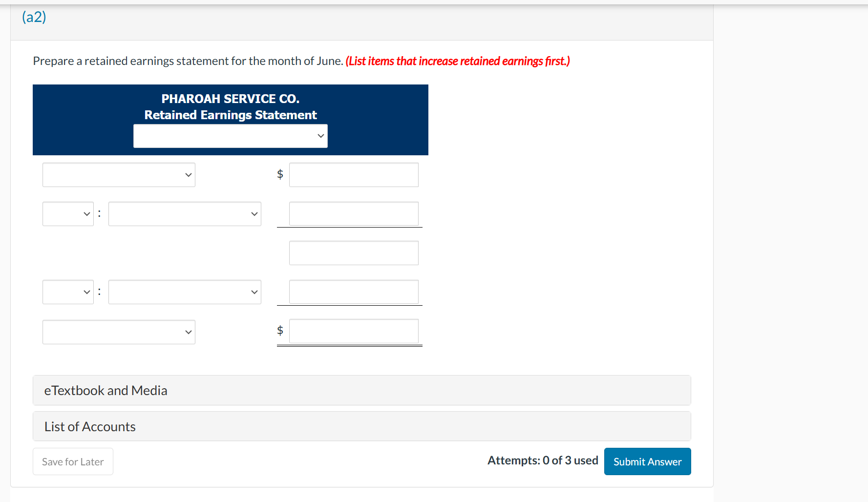Open the small prefix dropdown on the fourth row
The image size is (868, 502).
(x=67, y=292)
